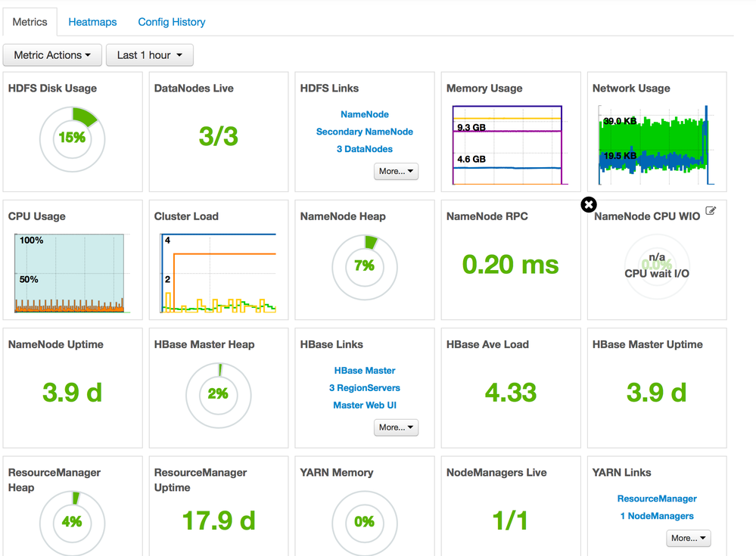Click the DataNodes Live 3/3 value

219,136
